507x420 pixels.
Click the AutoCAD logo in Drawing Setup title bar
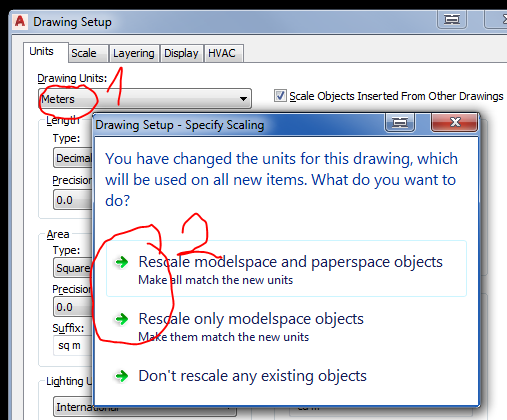pos(20,21)
